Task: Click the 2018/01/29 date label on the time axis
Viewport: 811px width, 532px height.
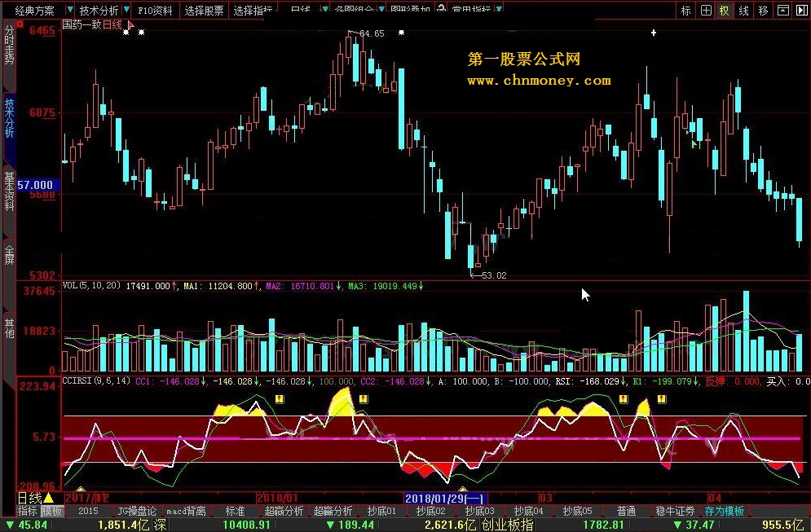Action: point(445,499)
